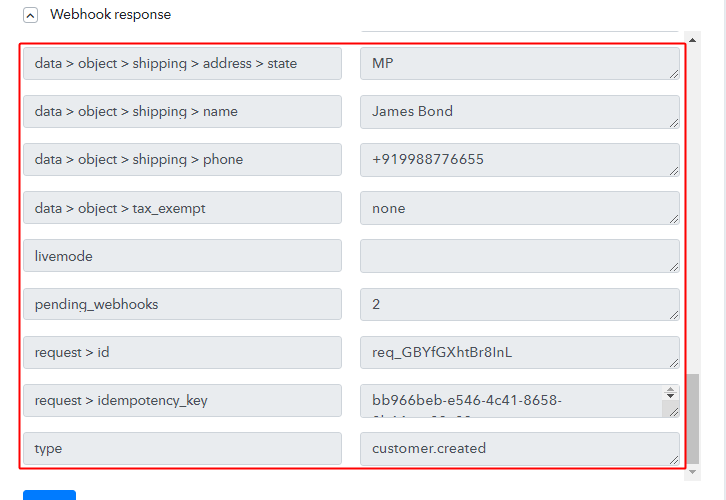This screenshot has height=500, width=726.
Task: Click the shipping name label field
Action: (182, 112)
